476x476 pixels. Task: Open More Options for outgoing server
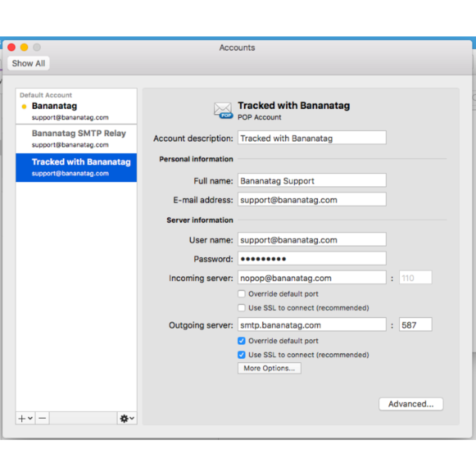tap(270, 368)
